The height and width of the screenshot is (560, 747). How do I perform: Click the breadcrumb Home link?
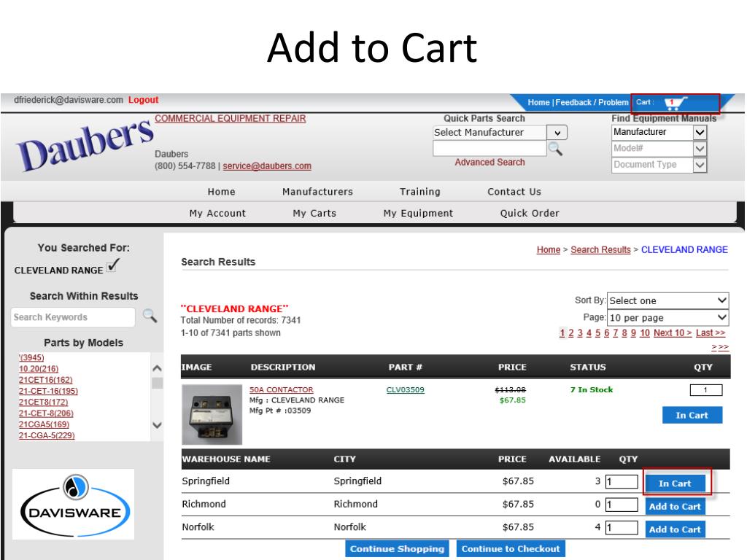click(549, 249)
